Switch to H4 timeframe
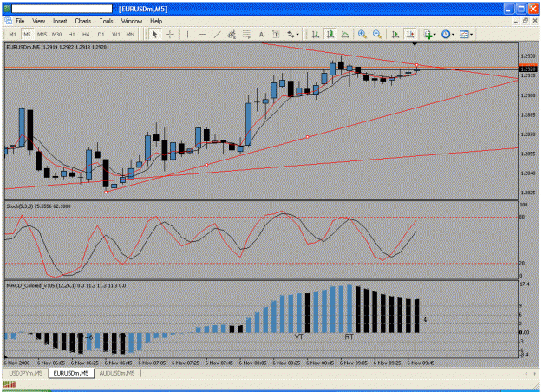The width and height of the screenshot is (542, 392). click(x=86, y=34)
